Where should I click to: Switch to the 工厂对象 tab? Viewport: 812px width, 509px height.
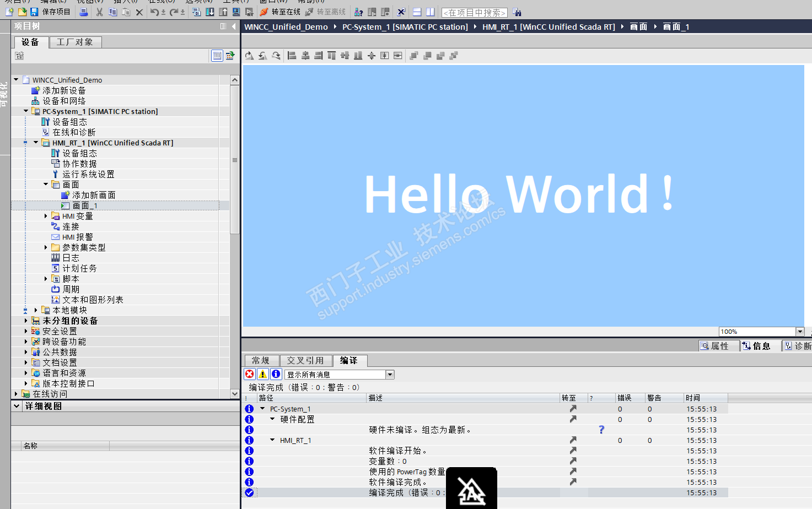click(75, 42)
